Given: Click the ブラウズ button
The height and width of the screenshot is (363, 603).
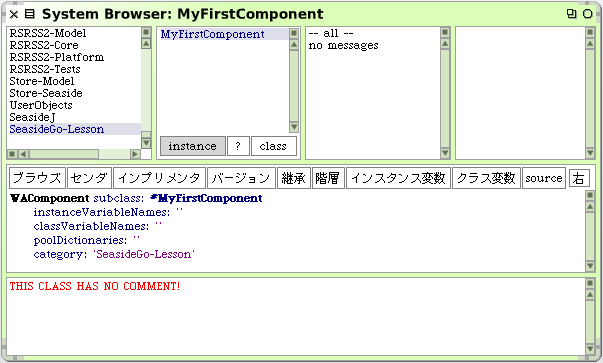Looking at the screenshot, I should click(x=37, y=178).
